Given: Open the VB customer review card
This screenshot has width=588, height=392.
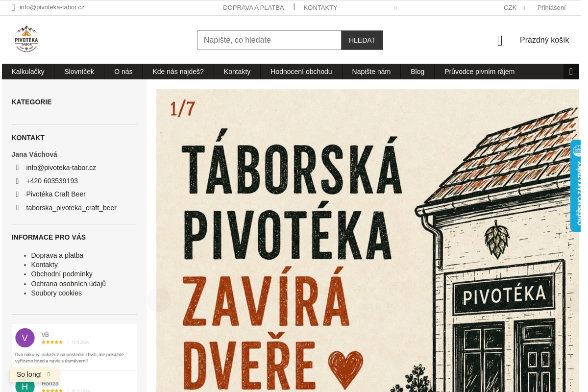Looking at the screenshot, I should tap(74, 347).
